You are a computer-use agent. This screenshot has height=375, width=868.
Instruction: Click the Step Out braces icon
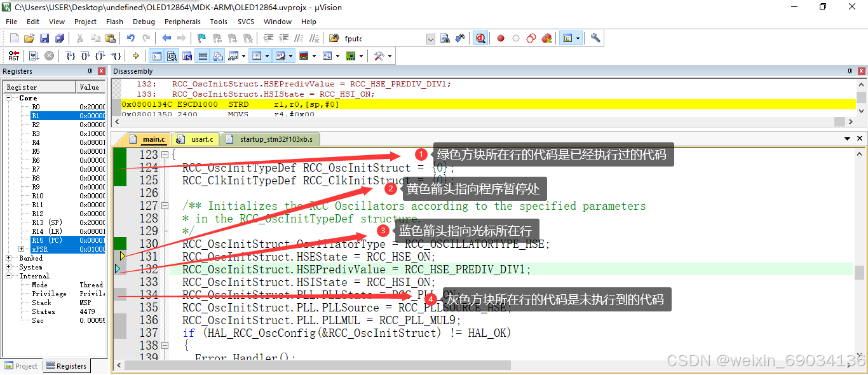coord(100,56)
